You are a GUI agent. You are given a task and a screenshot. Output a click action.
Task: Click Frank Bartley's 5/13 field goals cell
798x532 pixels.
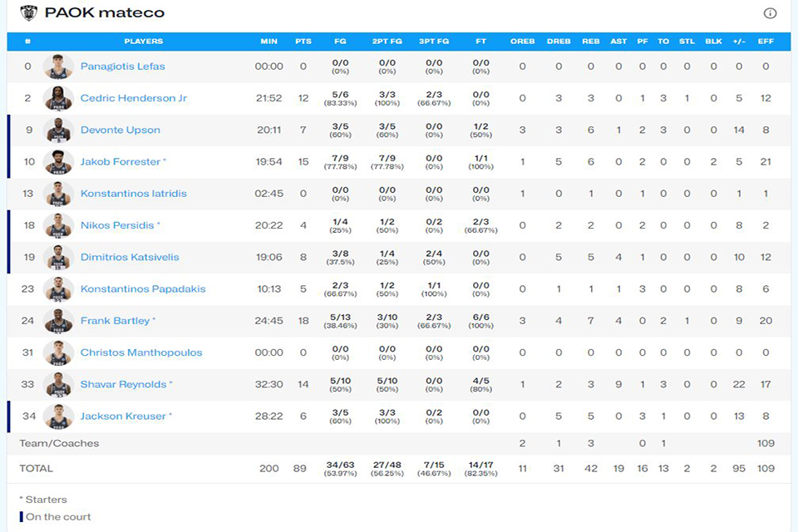(340, 321)
